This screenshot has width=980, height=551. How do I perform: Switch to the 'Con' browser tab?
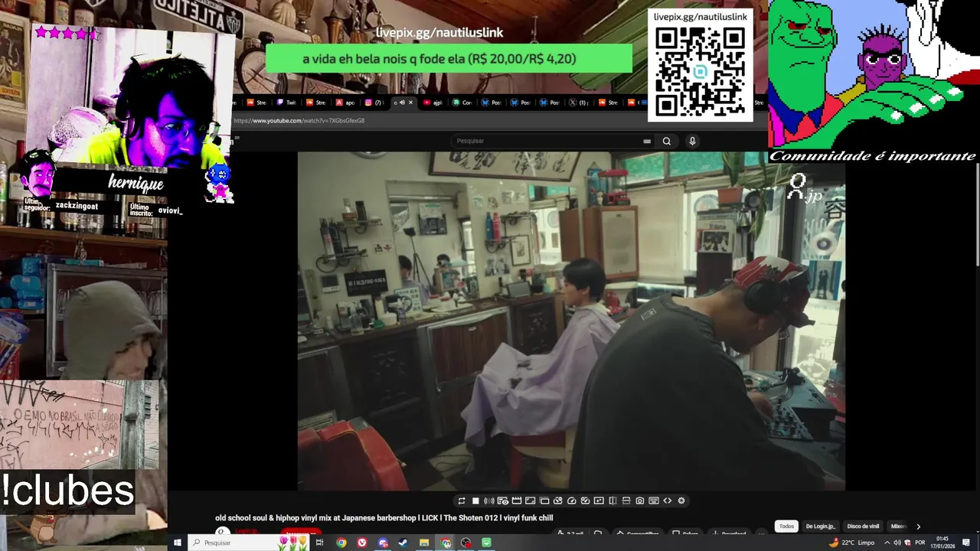pos(462,103)
